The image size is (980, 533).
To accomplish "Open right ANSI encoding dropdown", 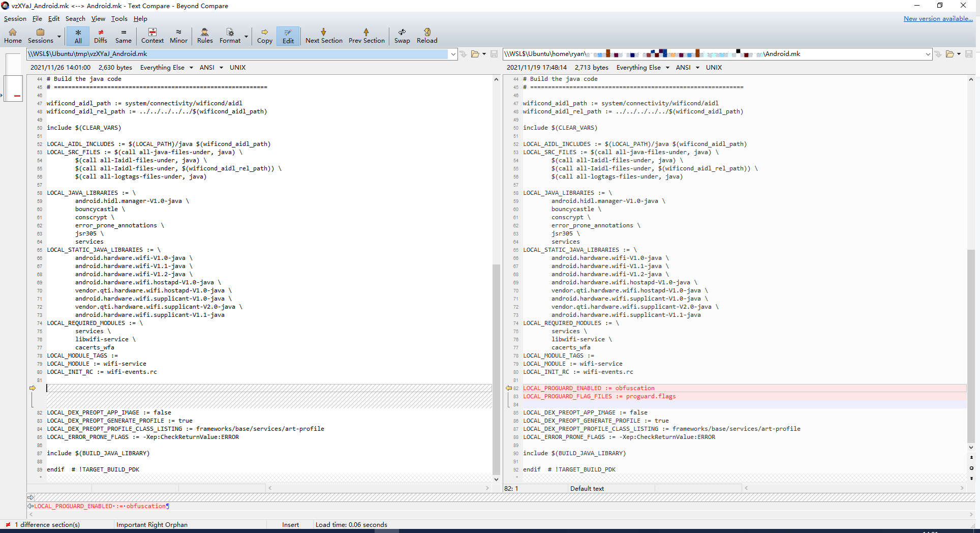I will coord(688,68).
